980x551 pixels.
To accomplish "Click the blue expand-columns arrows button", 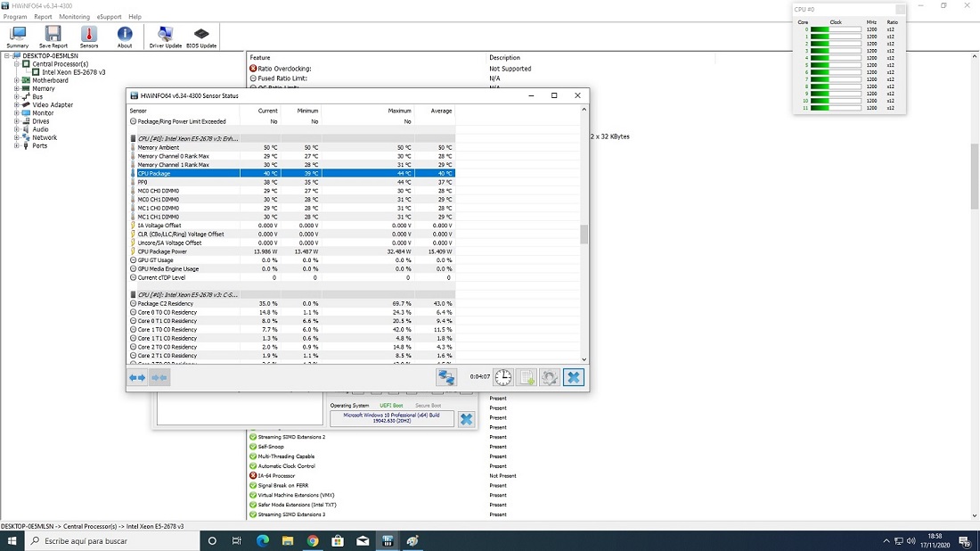I will pos(137,377).
